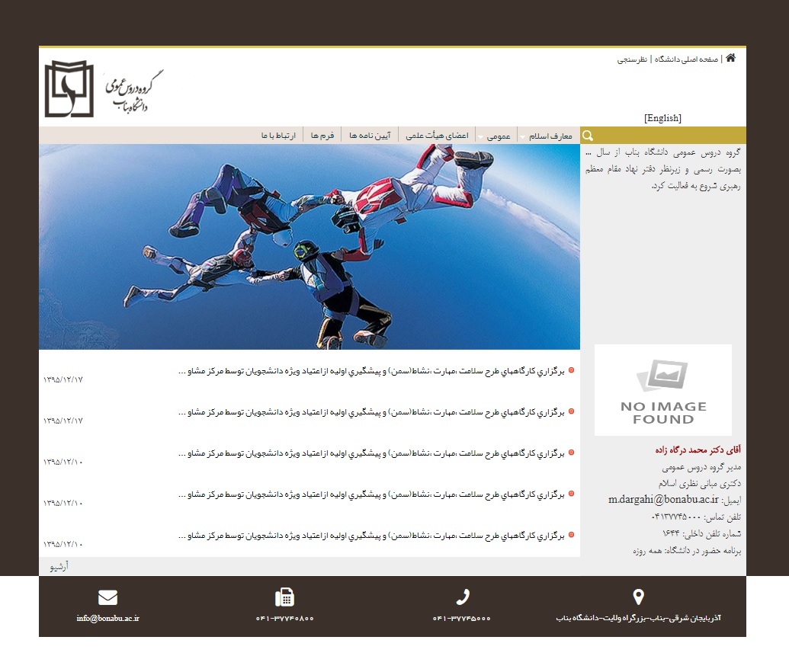The image size is (789, 672).
Task: Click the footer phone number ending ۵۰۰۰
Action: click(x=461, y=618)
